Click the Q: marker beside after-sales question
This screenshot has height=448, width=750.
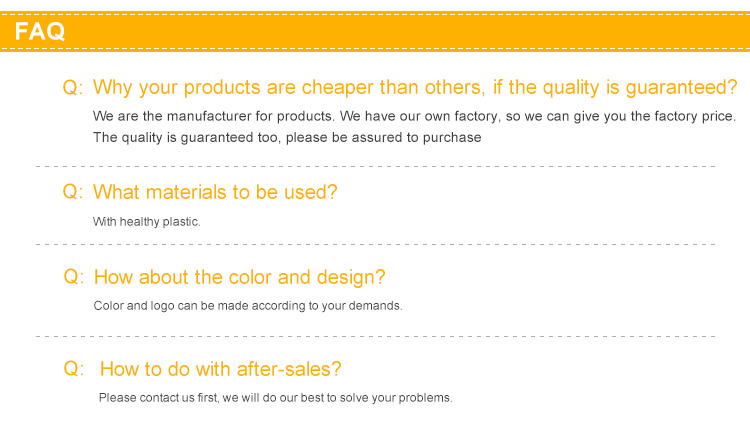(x=74, y=369)
